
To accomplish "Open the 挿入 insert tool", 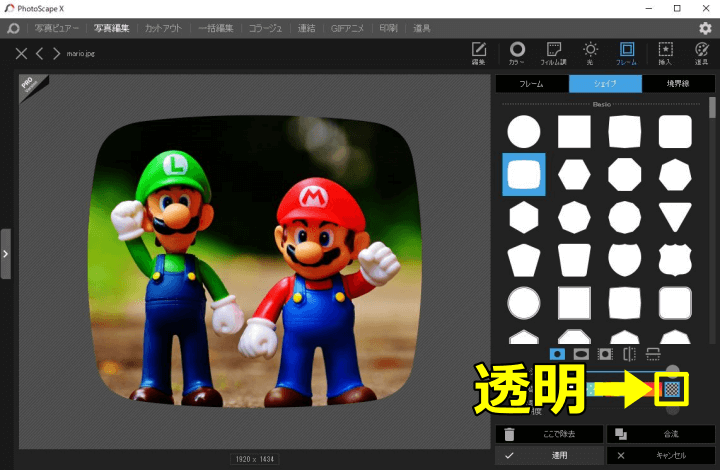I will click(665, 53).
